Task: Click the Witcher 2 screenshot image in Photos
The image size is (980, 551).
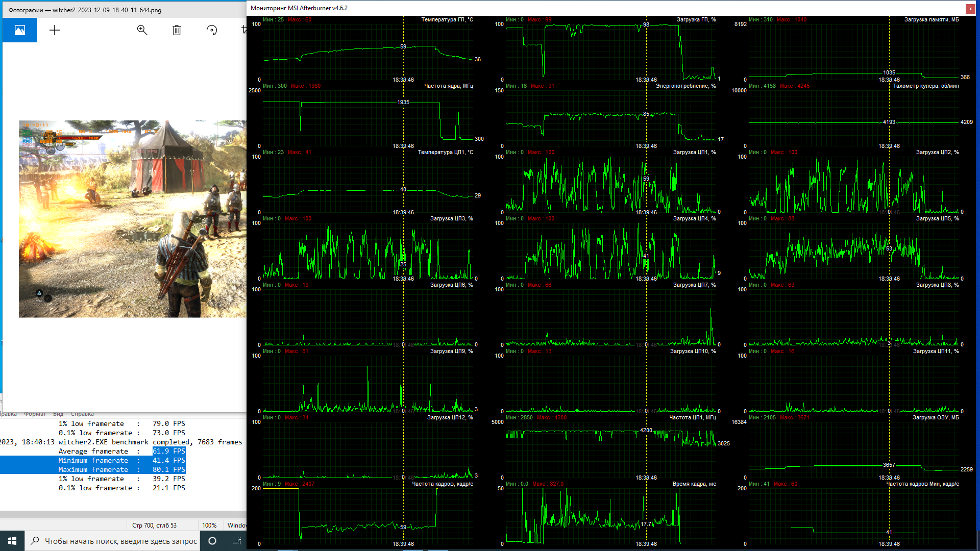Action: (132, 218)
